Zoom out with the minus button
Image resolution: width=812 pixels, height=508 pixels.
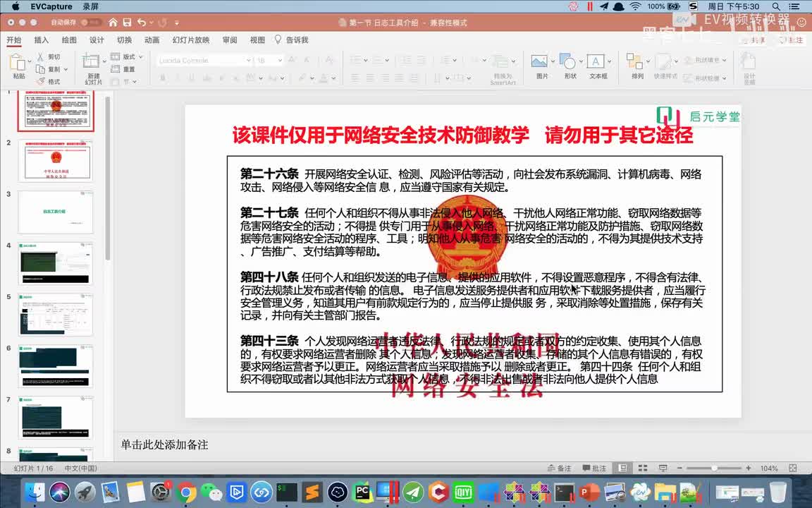pyautogui.click(x=680, y=468)
